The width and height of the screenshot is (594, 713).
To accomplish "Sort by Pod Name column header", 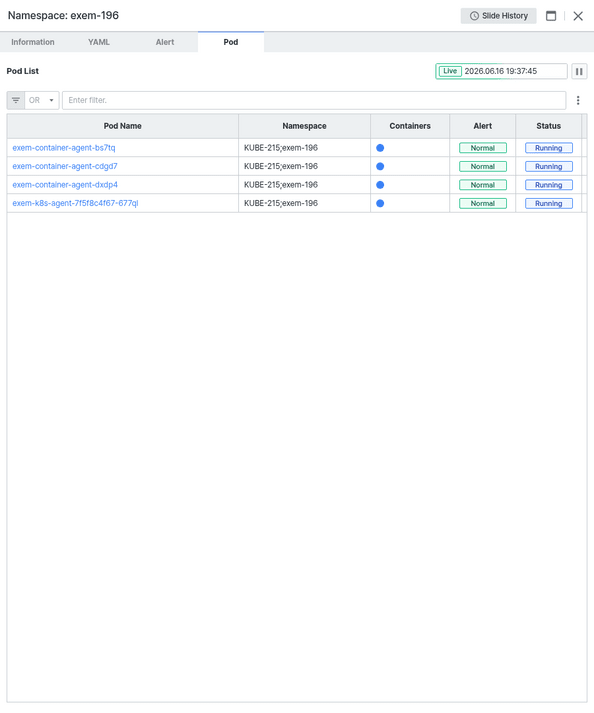I will [x=122, y=126].
